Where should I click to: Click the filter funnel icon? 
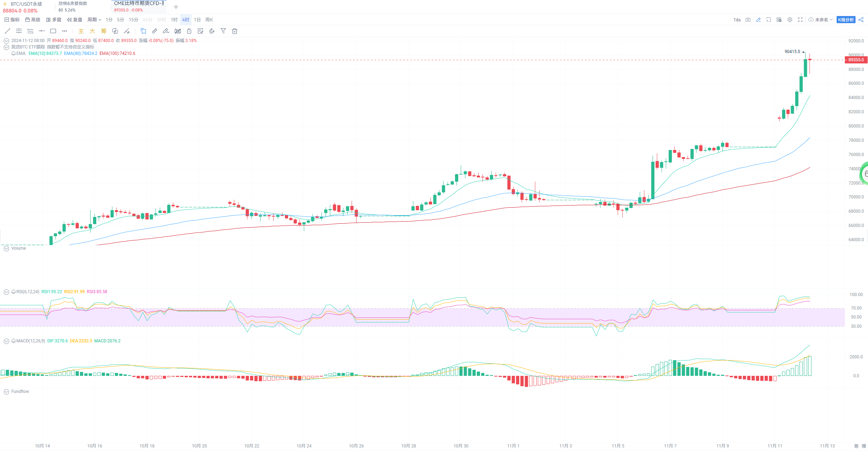click(x=223, y=31)
